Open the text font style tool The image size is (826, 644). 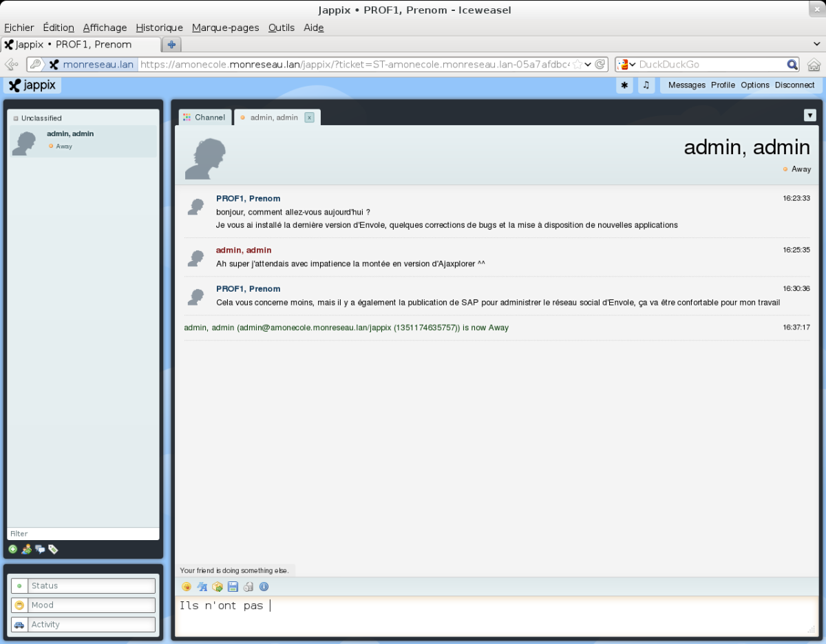point(202,587)
